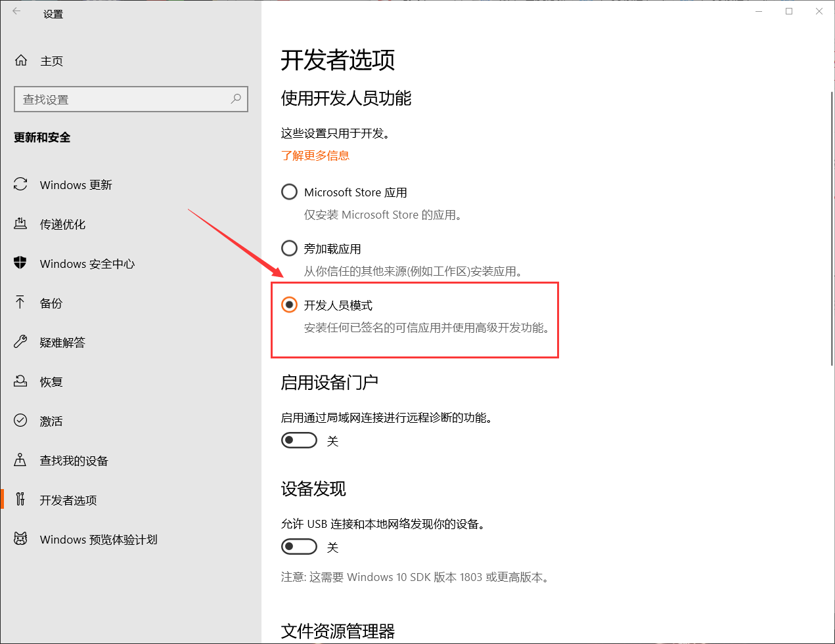Click the 主页 home icon

[20, 60]
